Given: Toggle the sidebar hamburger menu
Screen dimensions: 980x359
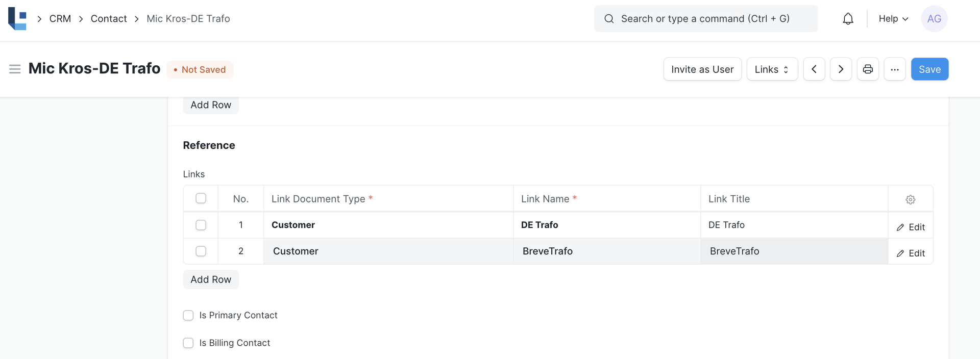Looking at the screenshot, I should point(15,69).
